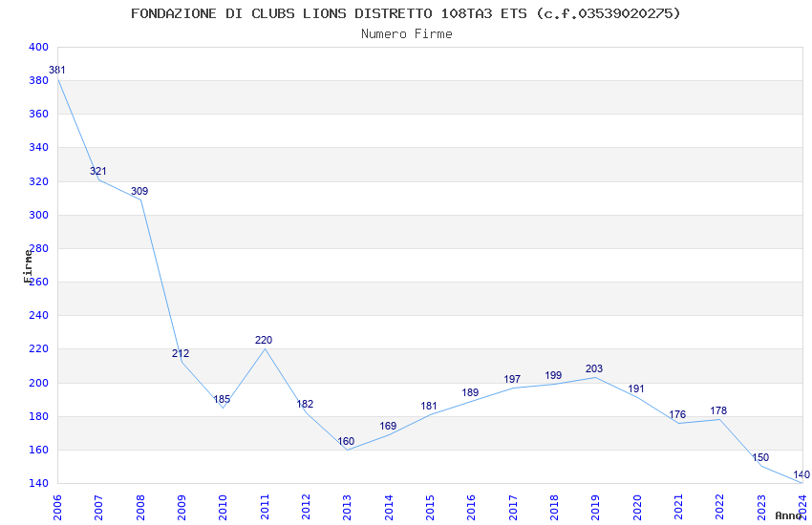Click the y-axis value 320
Viewport: 812px width, 525px height.
39,181
